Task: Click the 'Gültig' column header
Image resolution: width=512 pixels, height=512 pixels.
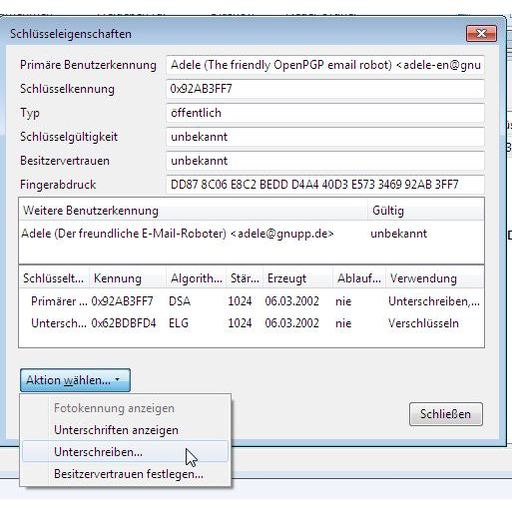Action: tap(425, 211)
